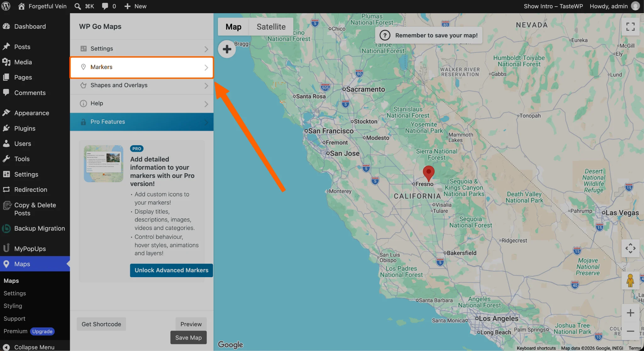The image size is (644, 351).
Task: Click the PRO badge label
Action: pyautogui.click(x=137, y=149)
